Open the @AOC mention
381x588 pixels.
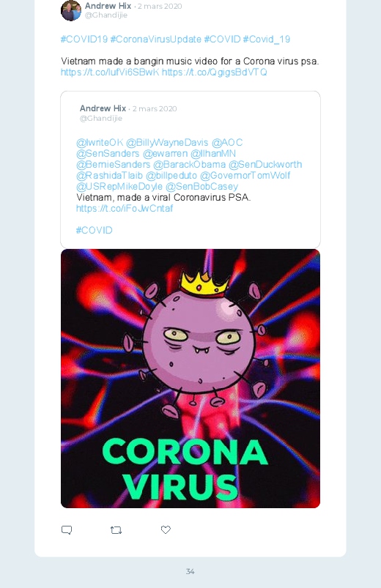point(227,143)
